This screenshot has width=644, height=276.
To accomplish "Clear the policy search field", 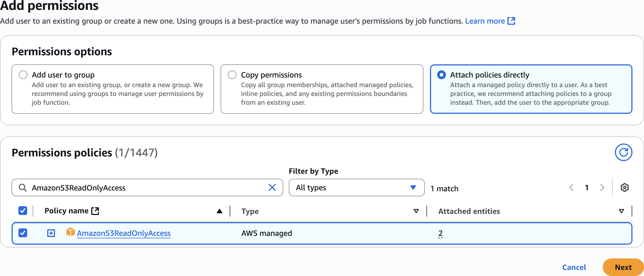I will pos(272,187).
